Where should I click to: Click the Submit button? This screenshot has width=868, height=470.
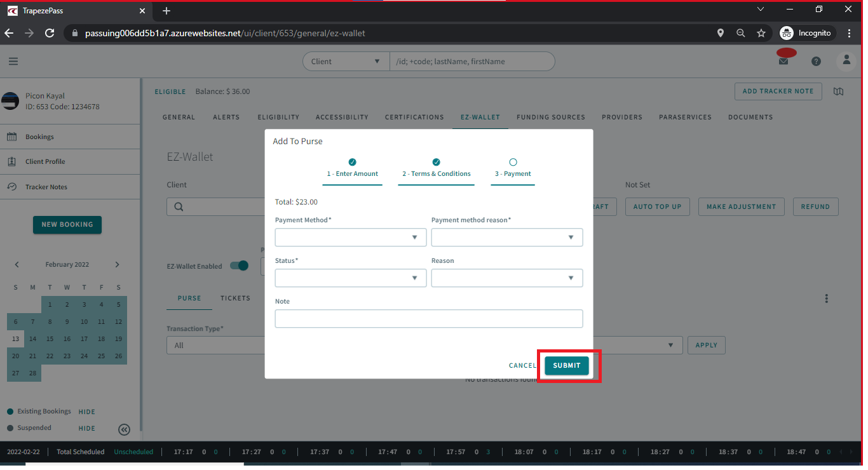pyautogui.click(x=566, y=365)
